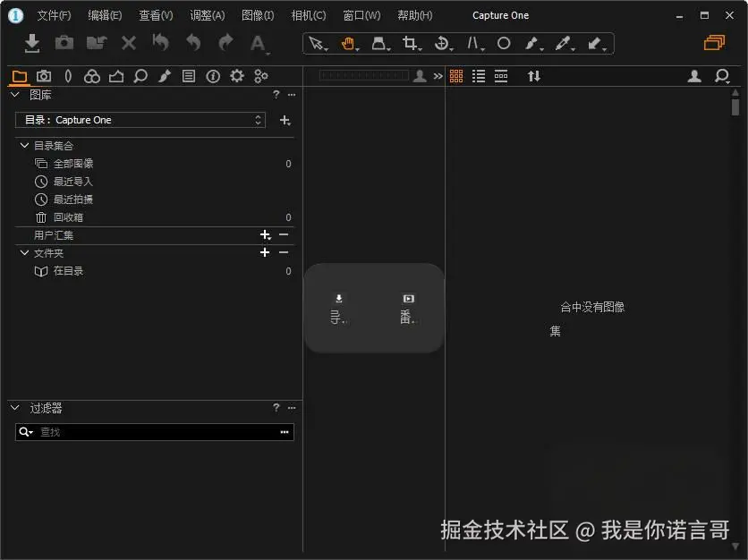Choose the Select pointer cursor tool
This screenshot has width=748, height=560.
[317, 44]
